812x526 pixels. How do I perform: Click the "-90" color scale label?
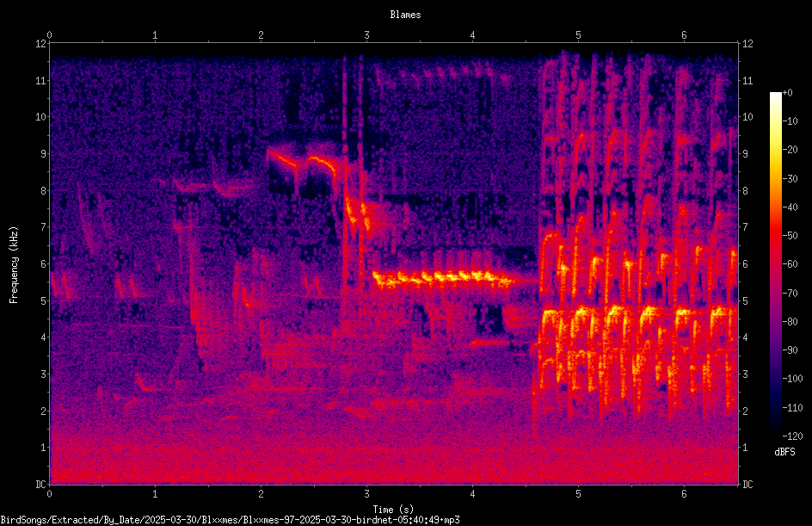[x=790, y=350]
